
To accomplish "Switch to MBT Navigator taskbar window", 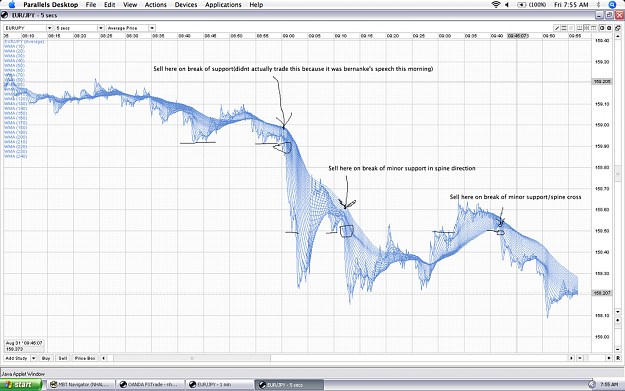I will 80,385.
